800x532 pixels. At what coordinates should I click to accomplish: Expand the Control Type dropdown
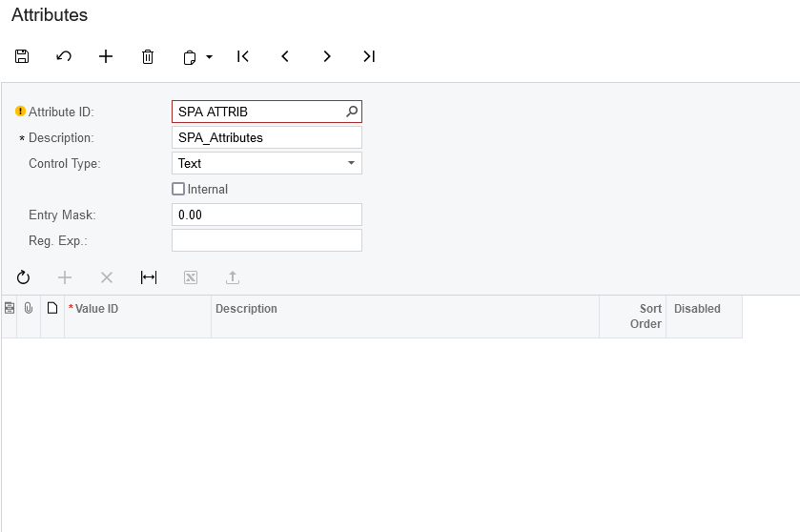(x=351, y=163)
